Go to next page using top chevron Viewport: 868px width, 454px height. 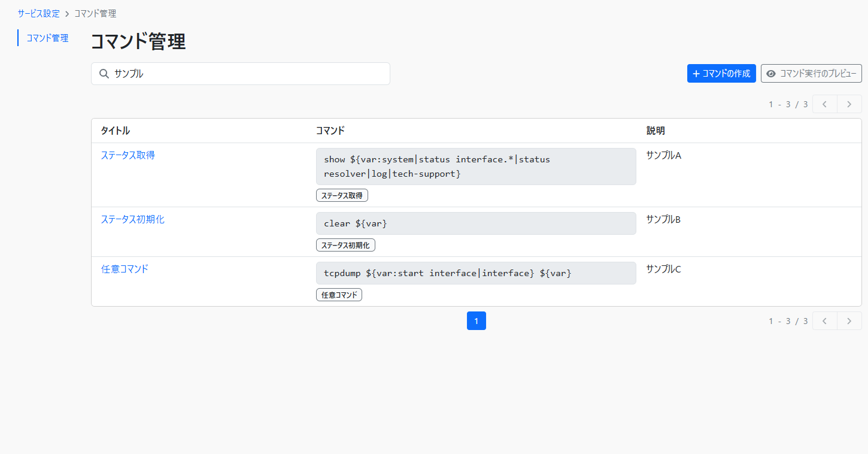pyautogui.click(x=849, y=104)
